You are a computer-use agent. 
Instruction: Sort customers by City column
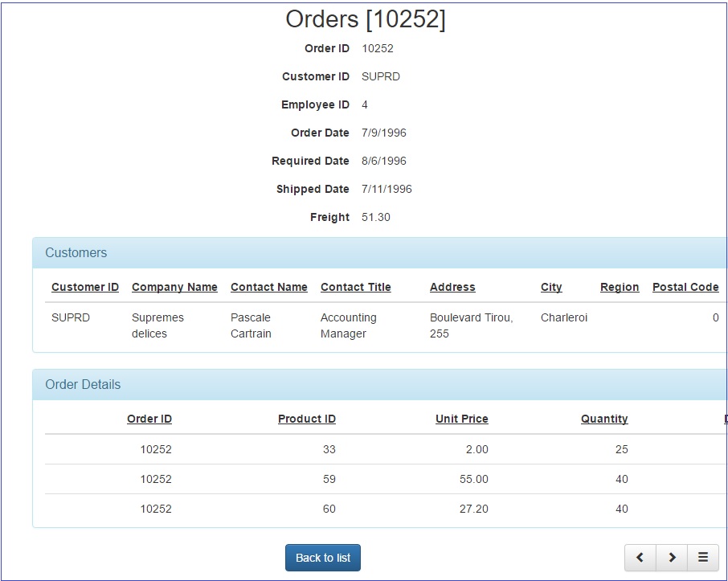pos(550,287)
